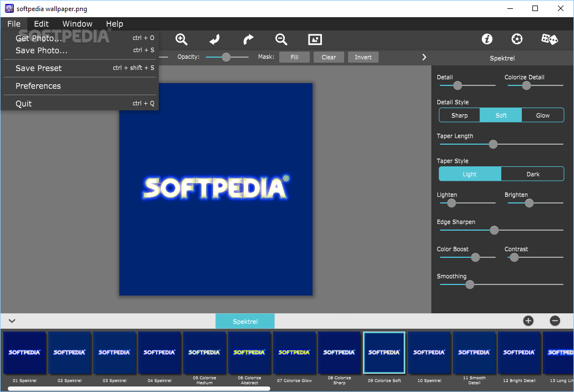Click the mask Invert button
Image resolution: width=574 pixels, height=392 pixels.
click(363, 57)
